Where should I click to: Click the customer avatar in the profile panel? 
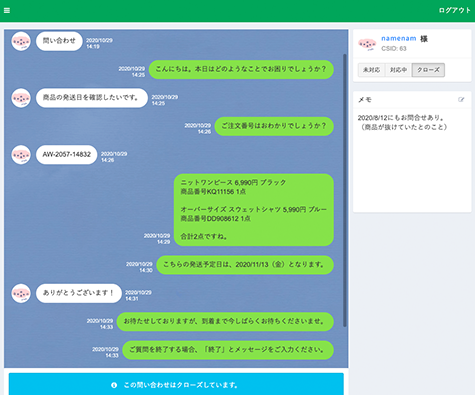367,44
